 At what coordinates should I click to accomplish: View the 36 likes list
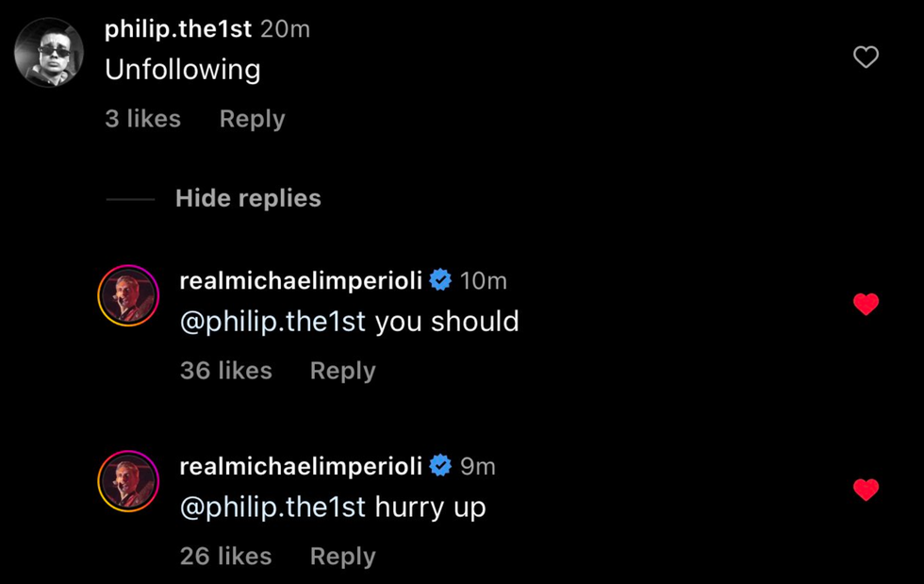pyautogui.click(x=225, y=371)
